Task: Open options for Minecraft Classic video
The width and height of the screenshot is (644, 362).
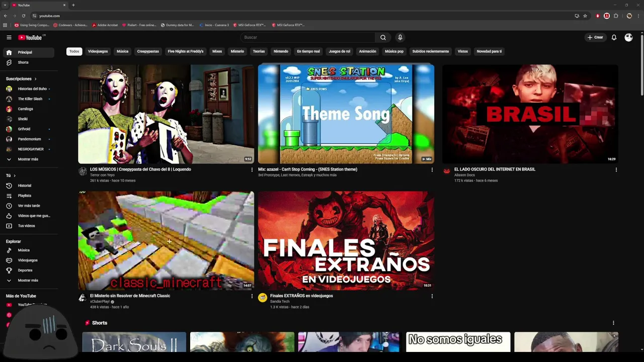Action: coord(252,296)
